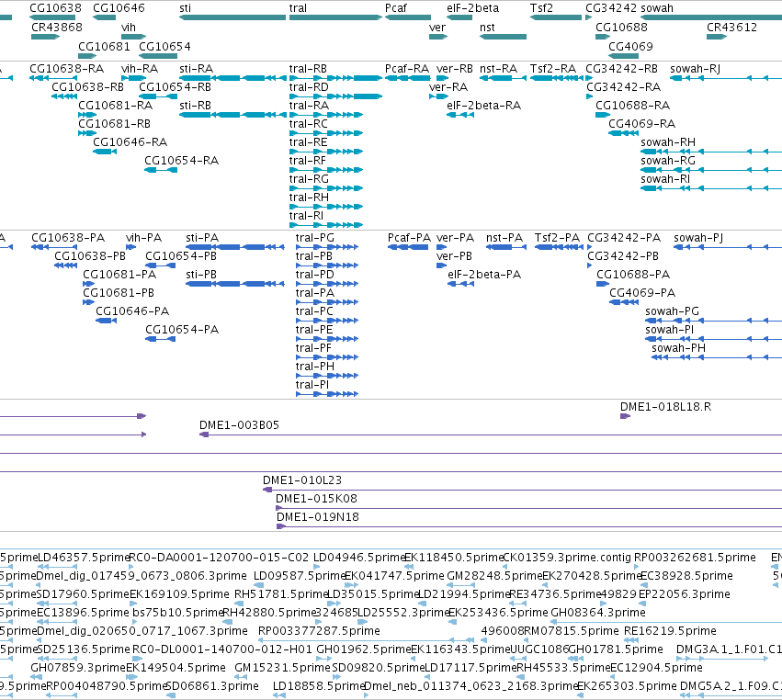The image size is (782, 700).
Task: Click protein sti-PA feature
Action: (x=235, y=247)
